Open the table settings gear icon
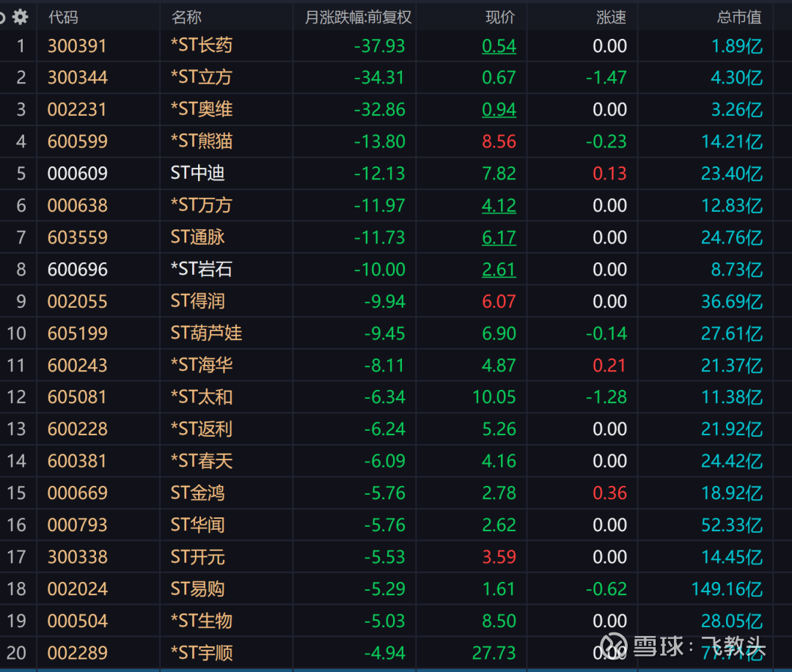The width and height of the screenshot is (792, 672). (21, 16)
